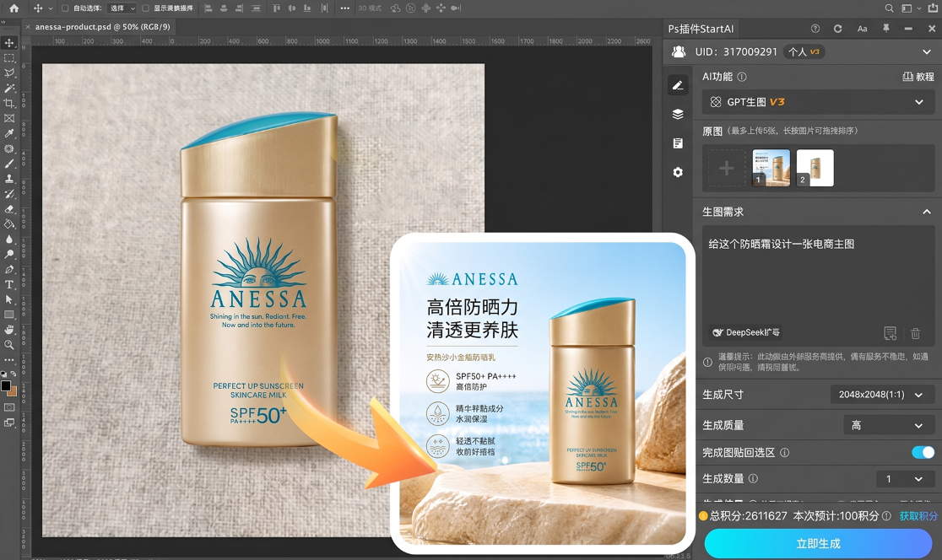The width and height of the screenshot is (942, 560).
Task: Select the Crop tool
Action: click(x=9, y=103)
